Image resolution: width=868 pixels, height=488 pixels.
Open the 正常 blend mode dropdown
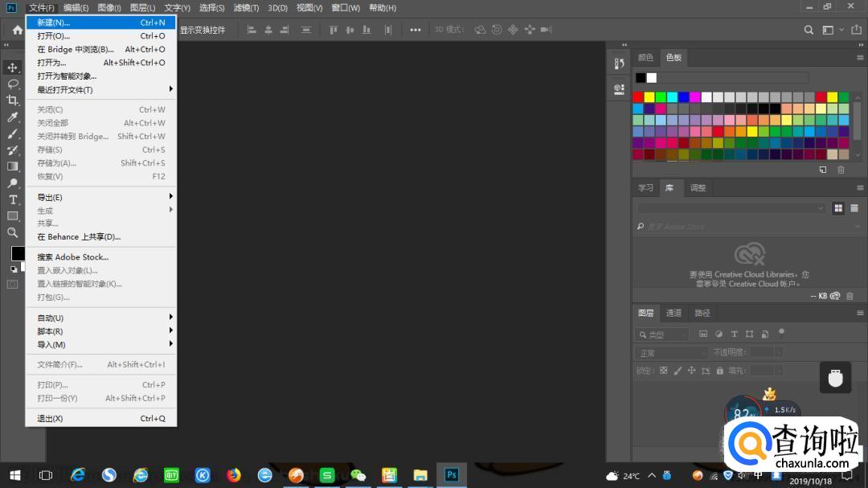[671, 353]
